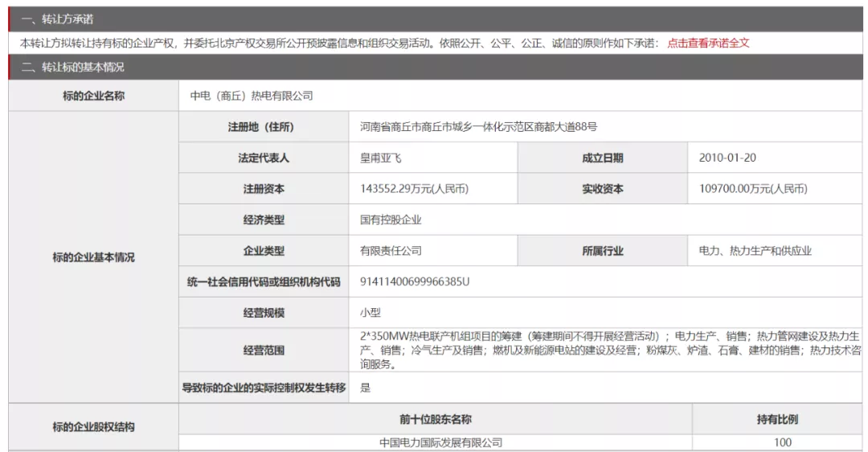The width and height of the screenshot is (868, 452).
Task: Expand the 二、转让标的基本情况 section header
Action: pos(72,68)
